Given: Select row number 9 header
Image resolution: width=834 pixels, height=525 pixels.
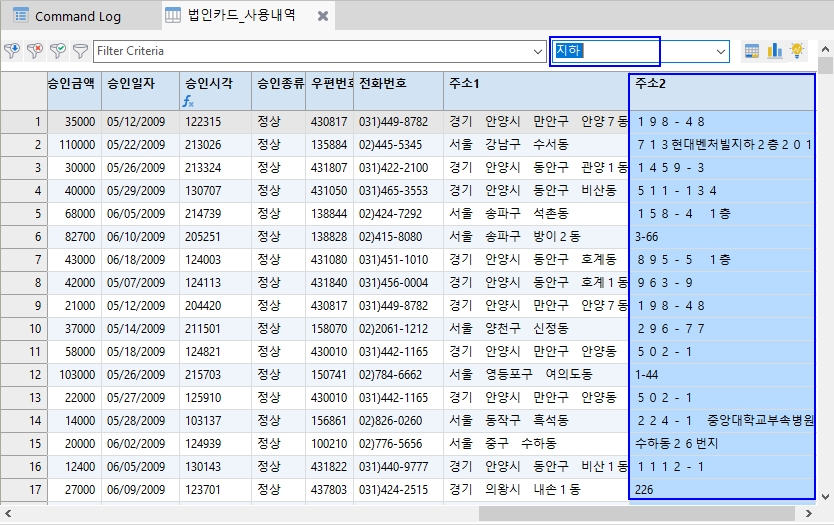Looking at the screenshot, I should point(24,306).
